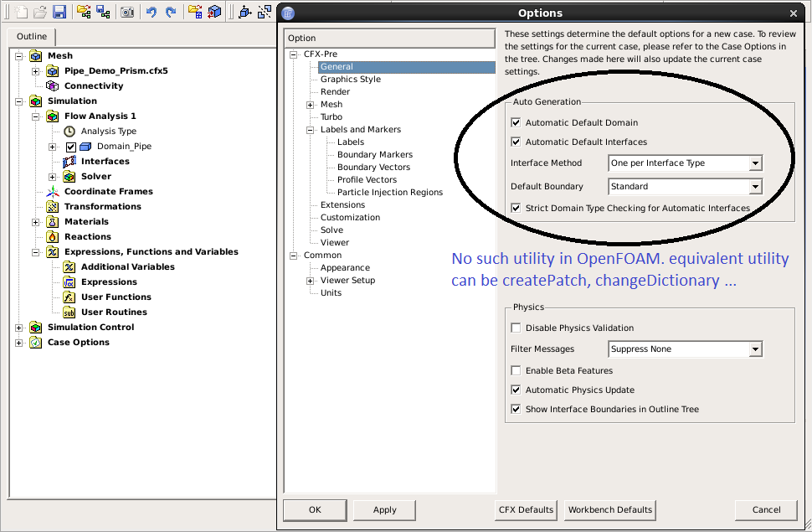The width and height of the screenshot is (812, 532).
Task: Enable Disable Physics Validation checkbox
Action: point(516,328)
